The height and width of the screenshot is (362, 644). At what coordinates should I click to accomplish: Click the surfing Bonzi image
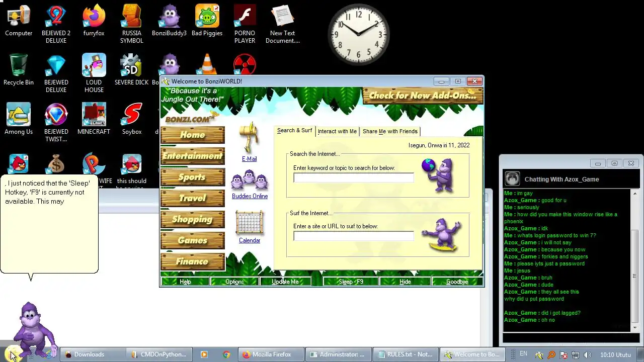tap(441, 234)
